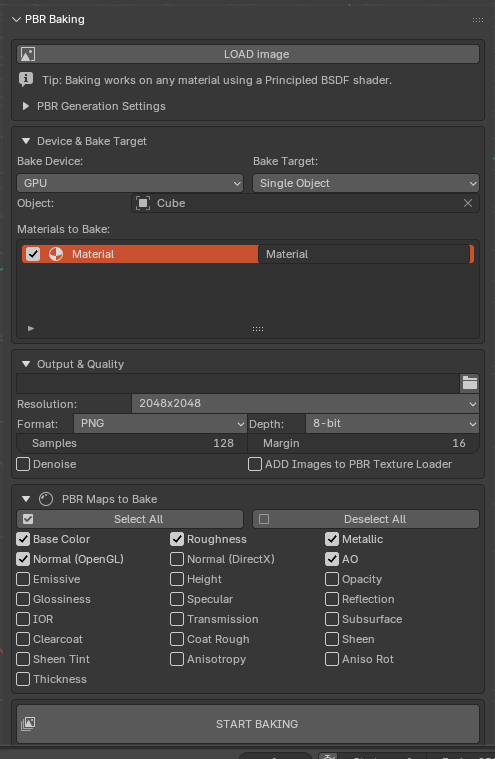
Task: Click the Cube object selector field
Action: tap(305, 203)
